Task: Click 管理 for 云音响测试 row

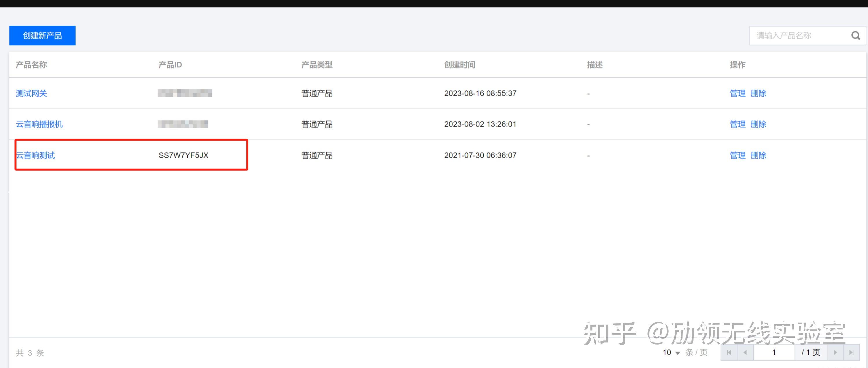Action: pyautogui.click(x=737, y=155)
